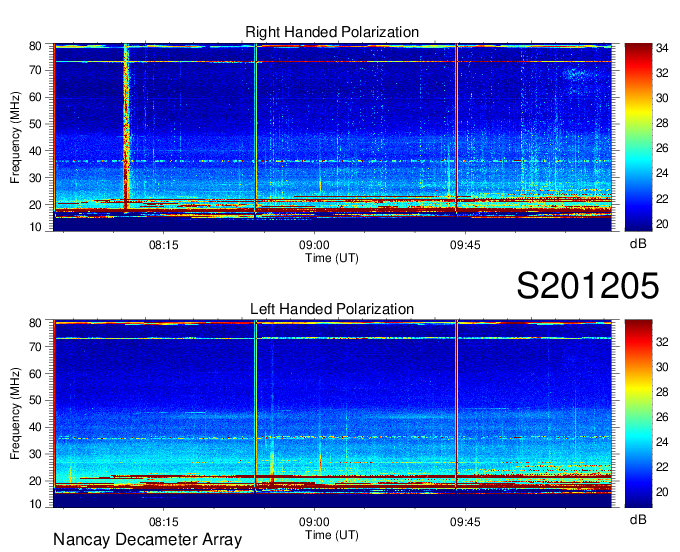Click the "10" frequency tick of Right Handed plot

tap(35, 227)
